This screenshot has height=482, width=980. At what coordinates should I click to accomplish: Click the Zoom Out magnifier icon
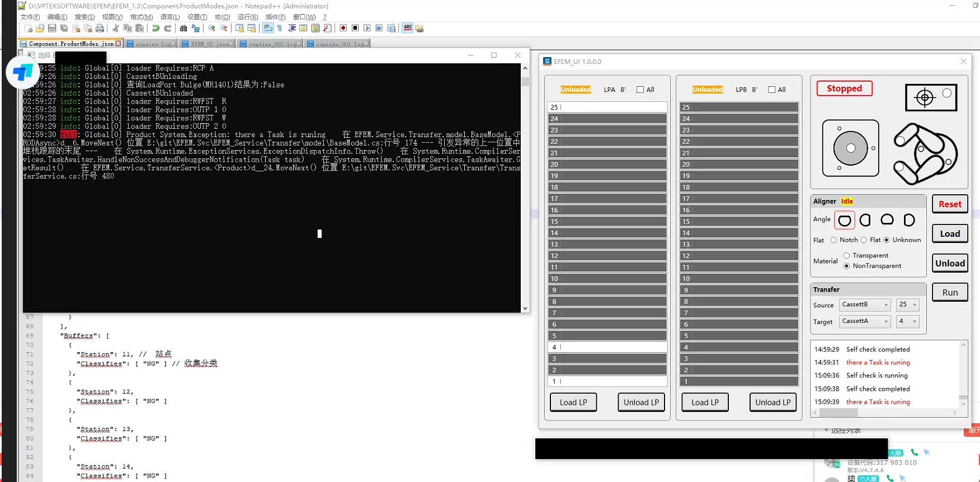pos(224,28)
